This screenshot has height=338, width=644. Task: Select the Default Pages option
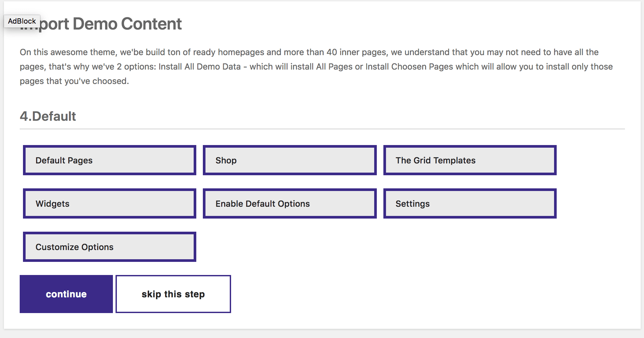(x=110, y=160)
